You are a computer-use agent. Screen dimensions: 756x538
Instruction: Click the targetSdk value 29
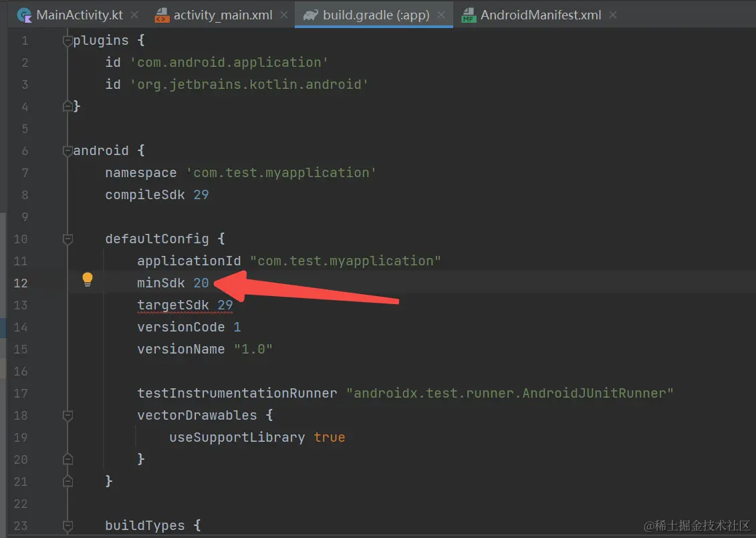click(x=225, y=305)
